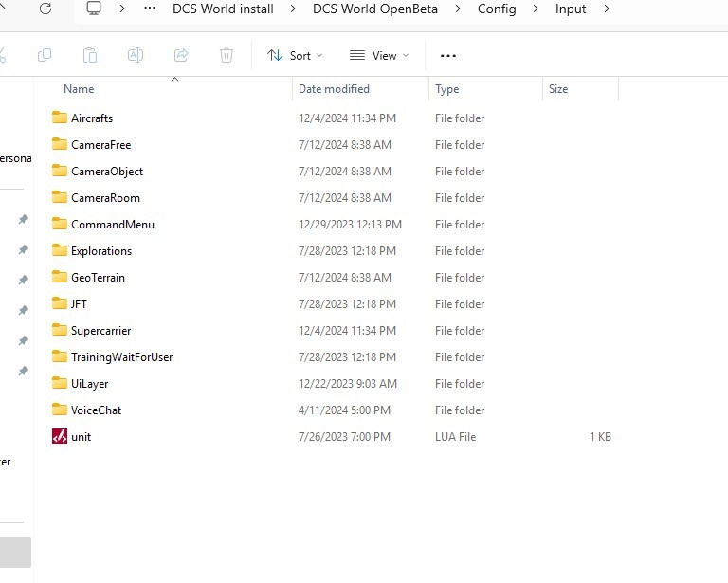Viewport: 728px width, 583px height.
Task: Sort by the Size column header
Action: click(x=558, y=89)
